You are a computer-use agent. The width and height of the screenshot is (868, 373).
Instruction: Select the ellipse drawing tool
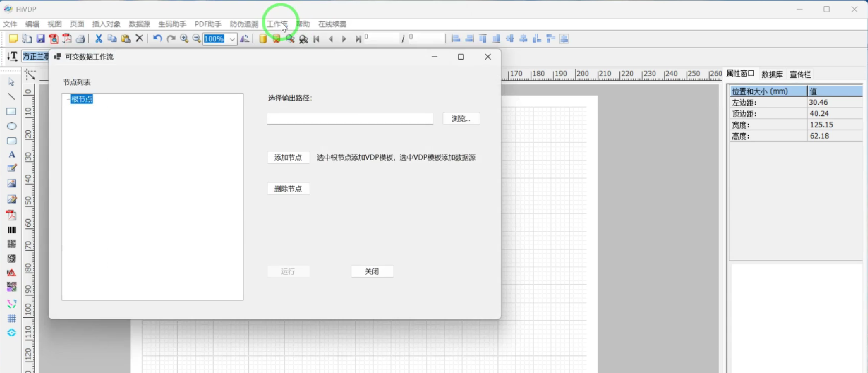pos(11,126)
